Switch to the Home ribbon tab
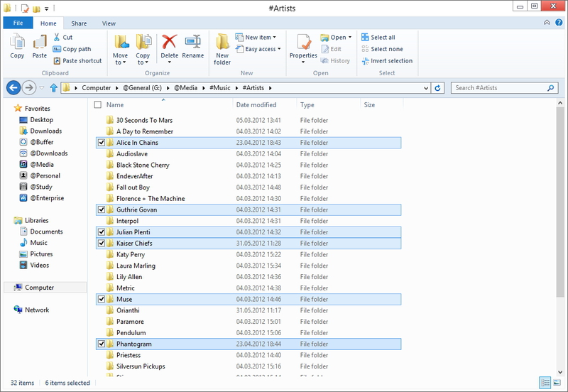The height and width of the screenshot is (392, 568). pos(48,23)
